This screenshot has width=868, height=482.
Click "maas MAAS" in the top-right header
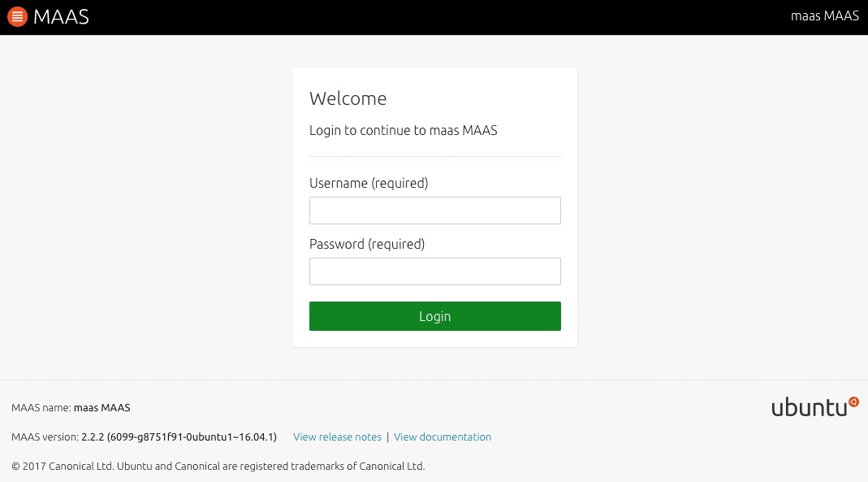tap(824, 16)
